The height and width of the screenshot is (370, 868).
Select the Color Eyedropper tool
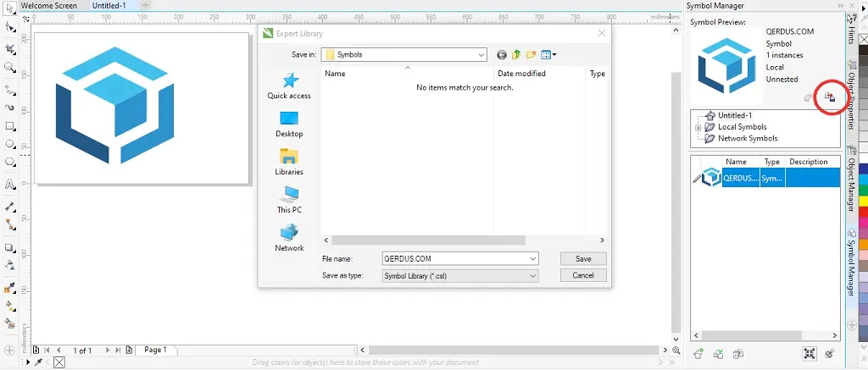(9, 288)
